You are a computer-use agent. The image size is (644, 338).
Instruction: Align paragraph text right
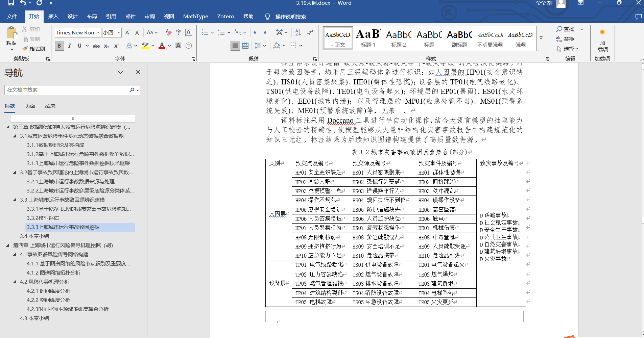[x=225, y=46]
